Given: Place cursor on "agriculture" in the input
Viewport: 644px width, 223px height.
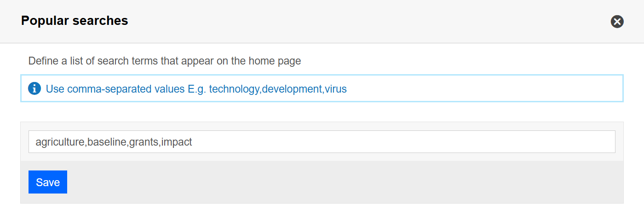Looking at the screenshot, I should [x=60, y=142].
